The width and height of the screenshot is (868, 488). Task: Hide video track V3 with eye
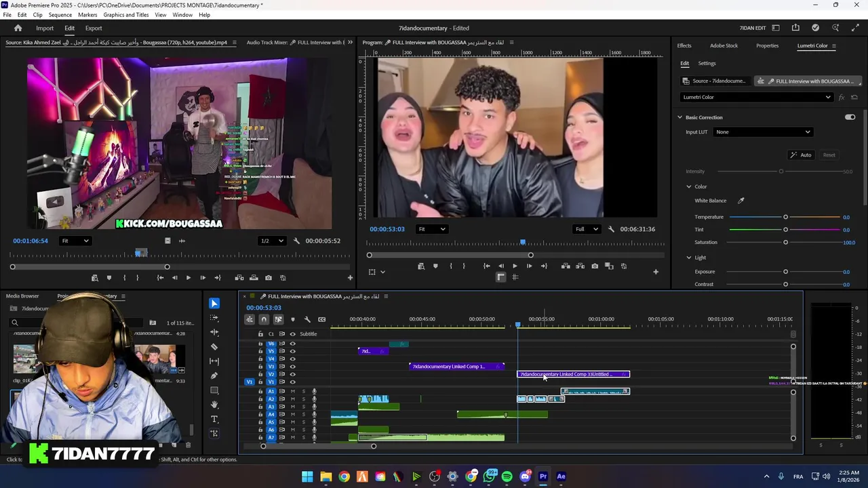point(292,367)
